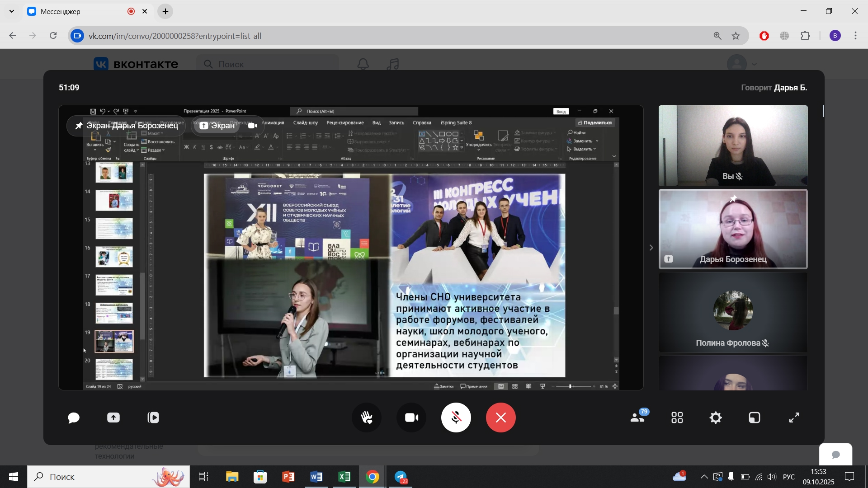868x488 pixels.
Task: Open the call chat icon
Action: click(74, 418)
